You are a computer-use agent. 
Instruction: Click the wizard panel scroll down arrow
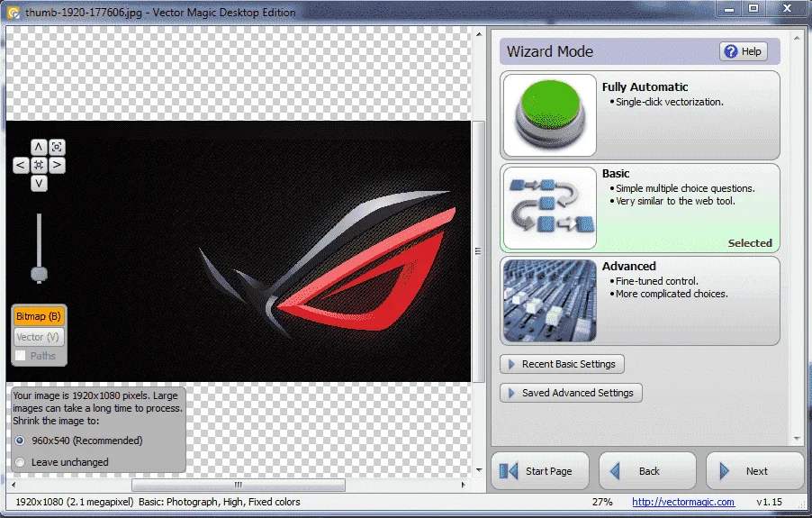(x=797, y=439)
